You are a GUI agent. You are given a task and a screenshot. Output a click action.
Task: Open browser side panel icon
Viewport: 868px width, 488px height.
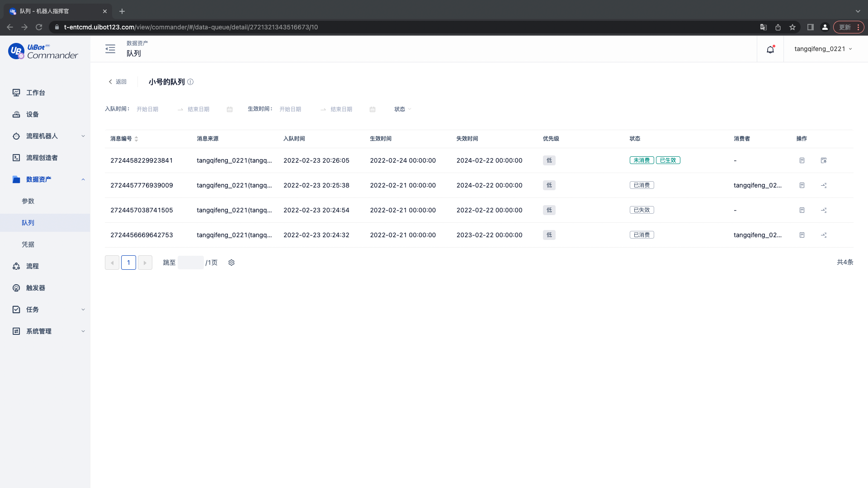point(811,27)
